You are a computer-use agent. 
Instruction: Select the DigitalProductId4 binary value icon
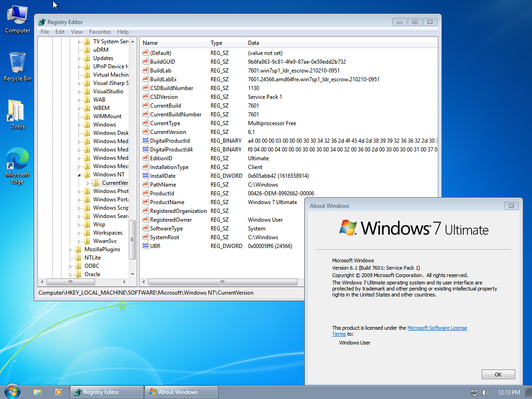(x=145, y=150)
